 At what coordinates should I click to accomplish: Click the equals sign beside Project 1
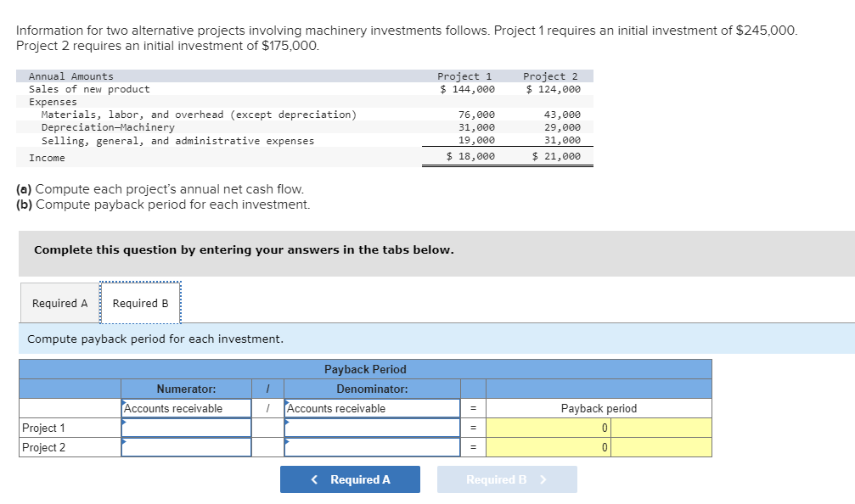click(x=472, y=428)
